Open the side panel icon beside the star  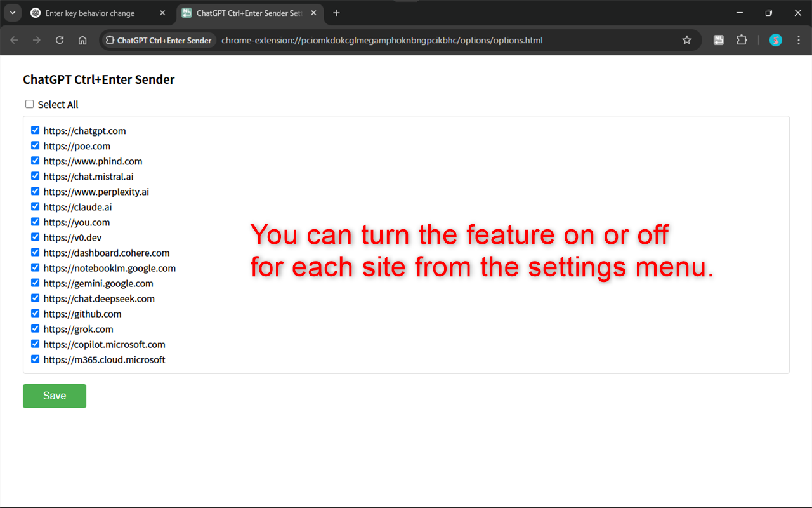[718, 39]
